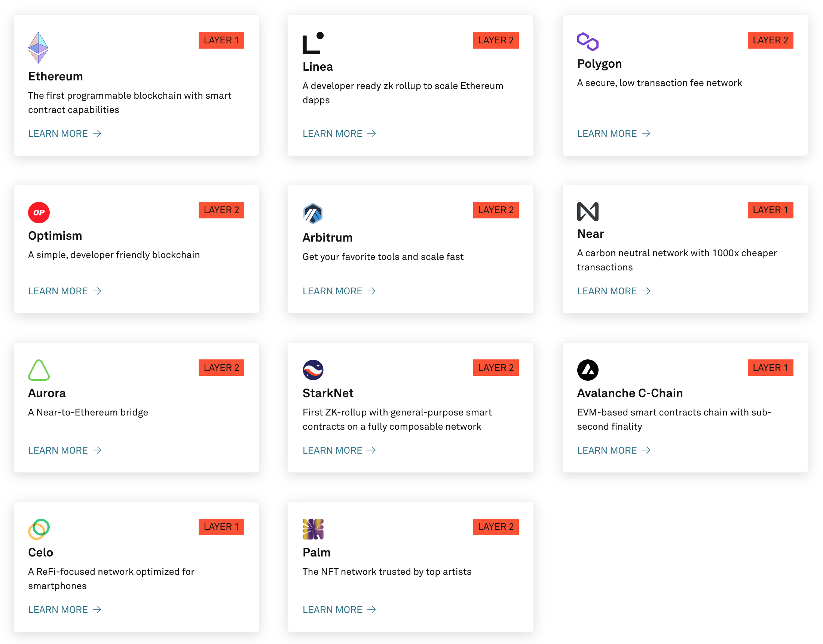The height and width of the screenshot is (644, 823).
Task: Click the Ethereum diamond logo icon
Action: [x=38, y=48]
